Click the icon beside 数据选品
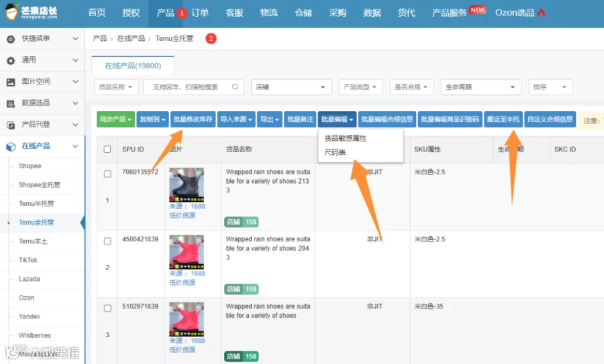Viewport: 604px width, 364px height. (11, 103)
